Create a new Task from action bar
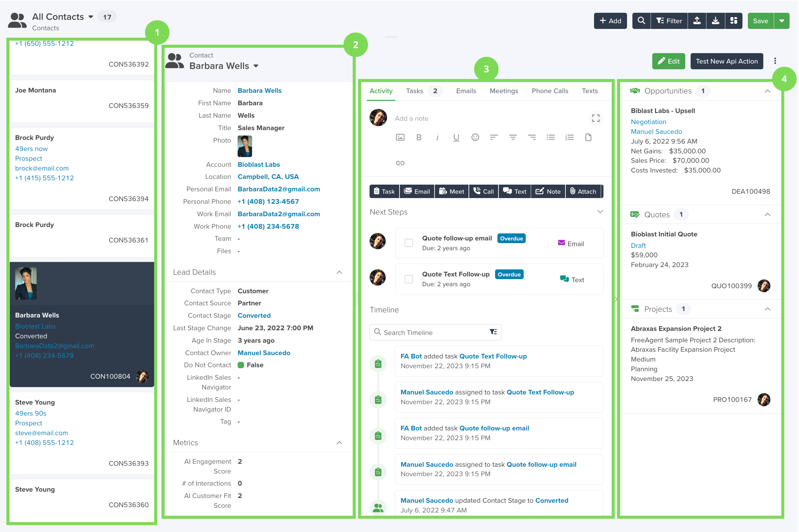 (384, 191)
